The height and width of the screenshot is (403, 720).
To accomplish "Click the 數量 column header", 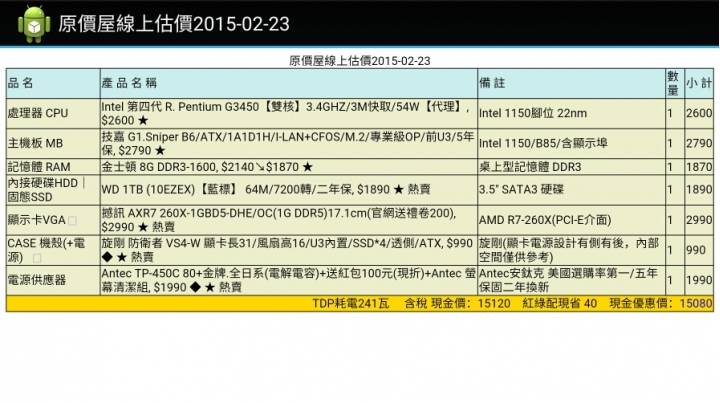I will [675, 83].
